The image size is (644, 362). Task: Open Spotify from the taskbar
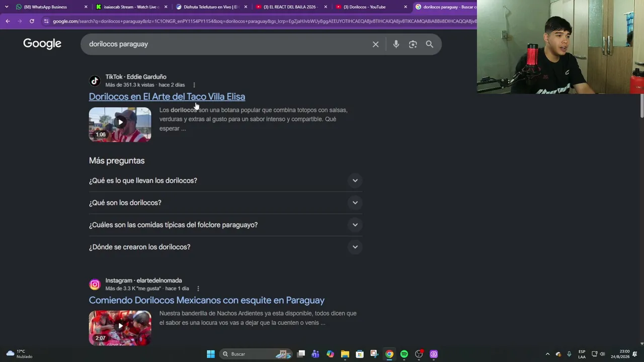[404, 354]
